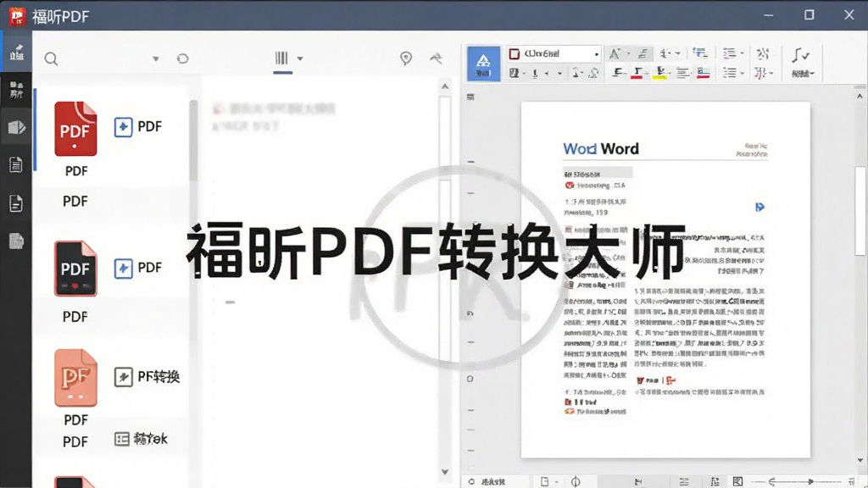
Task: Click the underline icon in ribbon
Action: point(535,73)
